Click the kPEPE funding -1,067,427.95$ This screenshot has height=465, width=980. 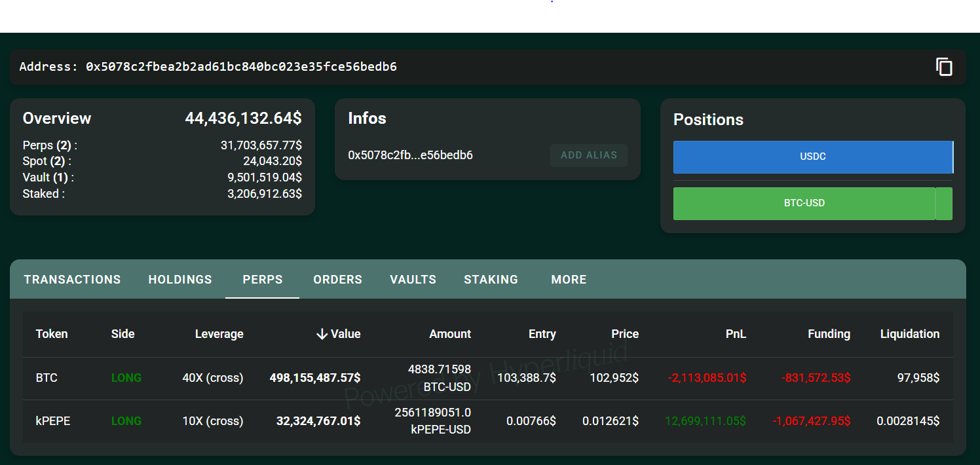tap(812, 421)
